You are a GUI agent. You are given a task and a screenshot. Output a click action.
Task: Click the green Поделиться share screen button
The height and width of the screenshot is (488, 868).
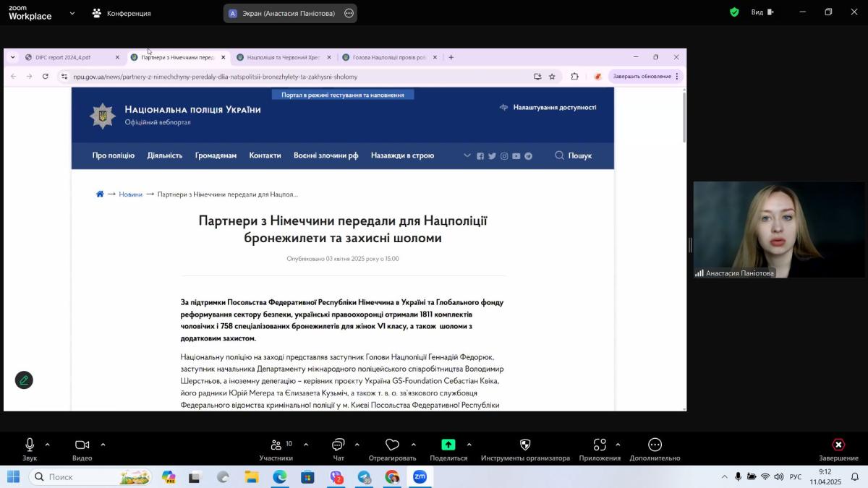coord(448,445)
